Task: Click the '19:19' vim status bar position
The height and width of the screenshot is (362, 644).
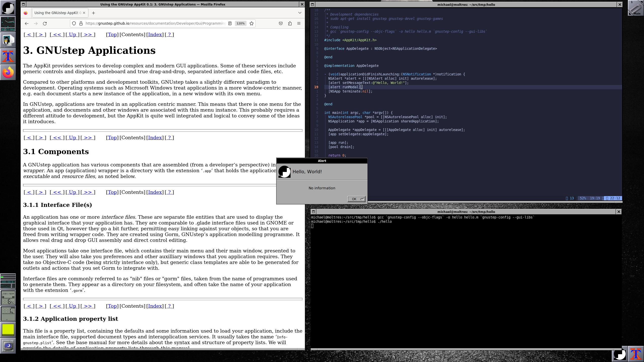Action: [595, 198]
